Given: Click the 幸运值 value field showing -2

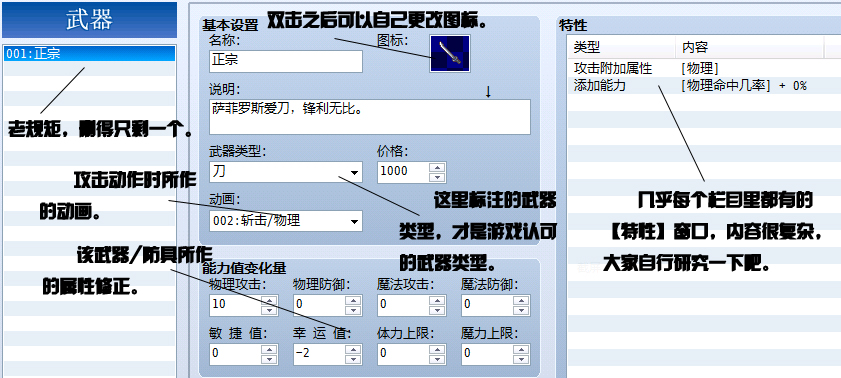Looking at the screenshot, I should (x=319, y=354).
